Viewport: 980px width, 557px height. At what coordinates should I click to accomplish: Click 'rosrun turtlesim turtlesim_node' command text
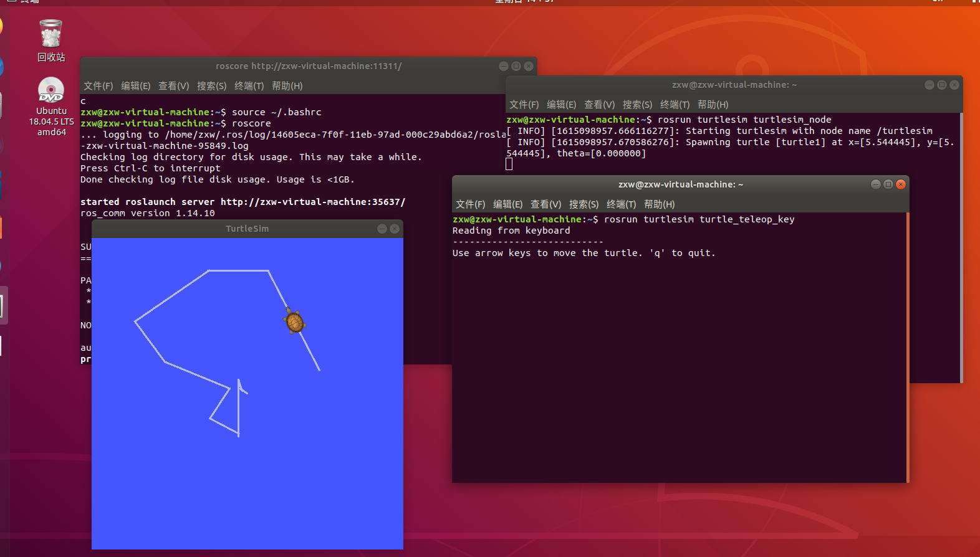click(744, 120)
